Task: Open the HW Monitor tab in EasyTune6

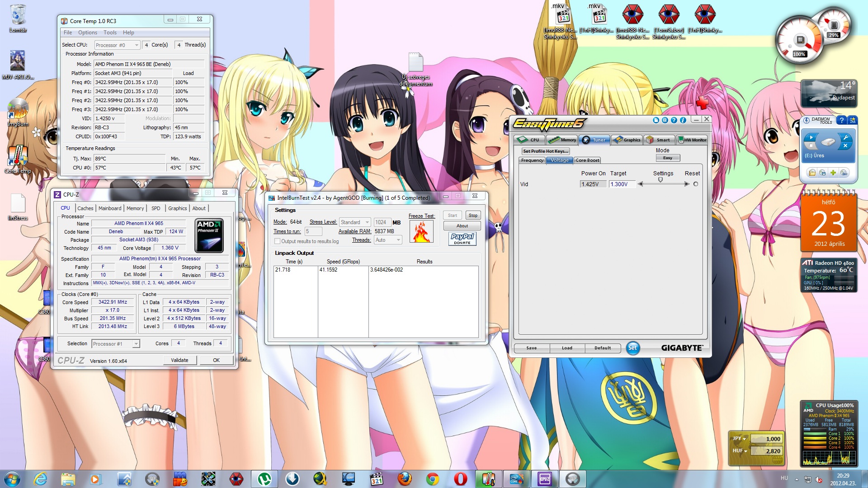Action: pos(691,140)
